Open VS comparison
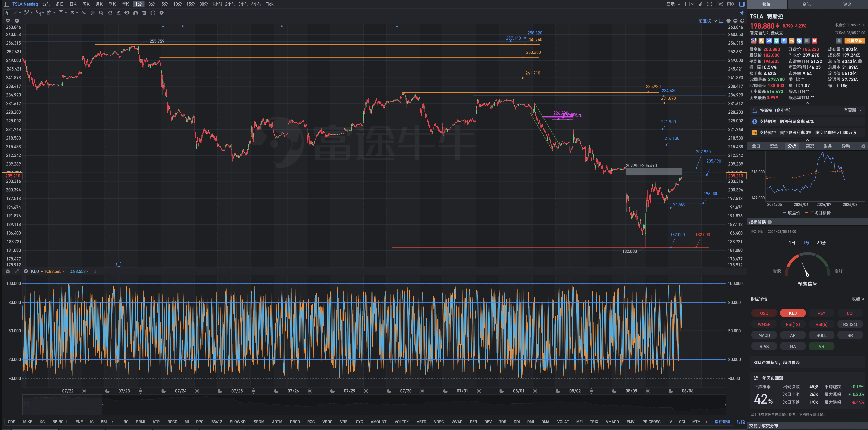The image size is (868, 430). [721, 4]
